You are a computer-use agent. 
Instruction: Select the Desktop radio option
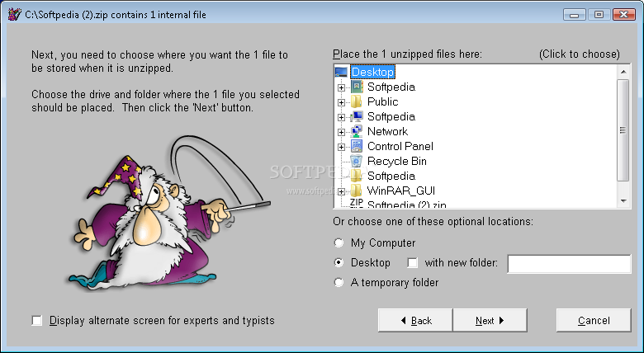click(339, 263)
